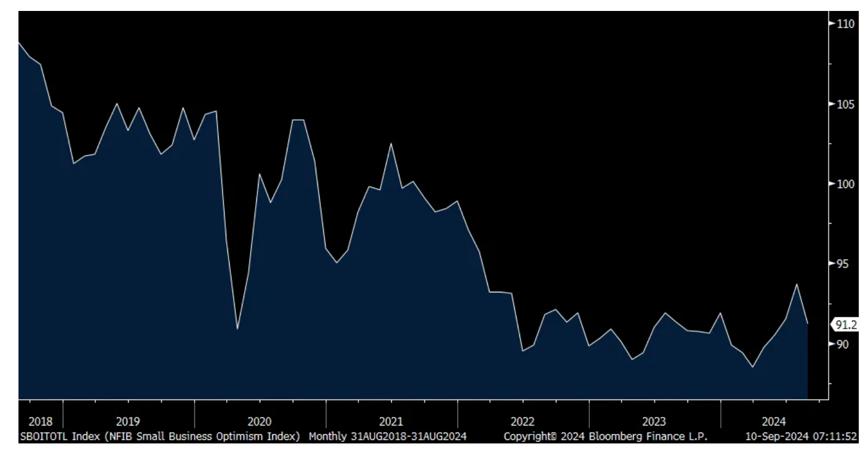
Task: Select the 2019 x-axis year label
Action: tap(128, 422)
